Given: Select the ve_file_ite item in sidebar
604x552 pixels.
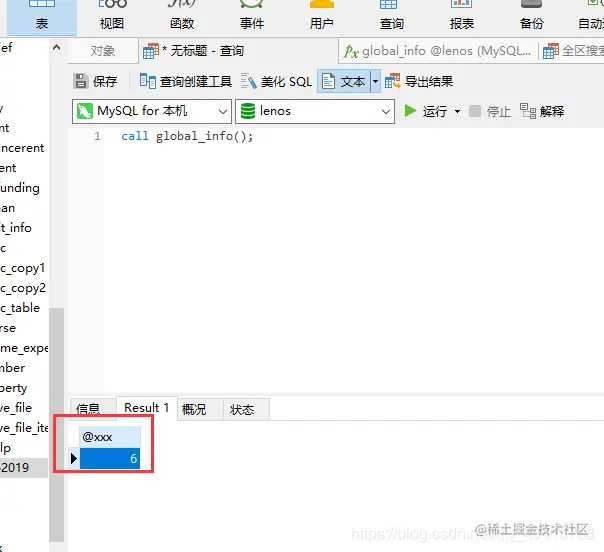Looking at the screenshot, I should (x=24, y=428).
